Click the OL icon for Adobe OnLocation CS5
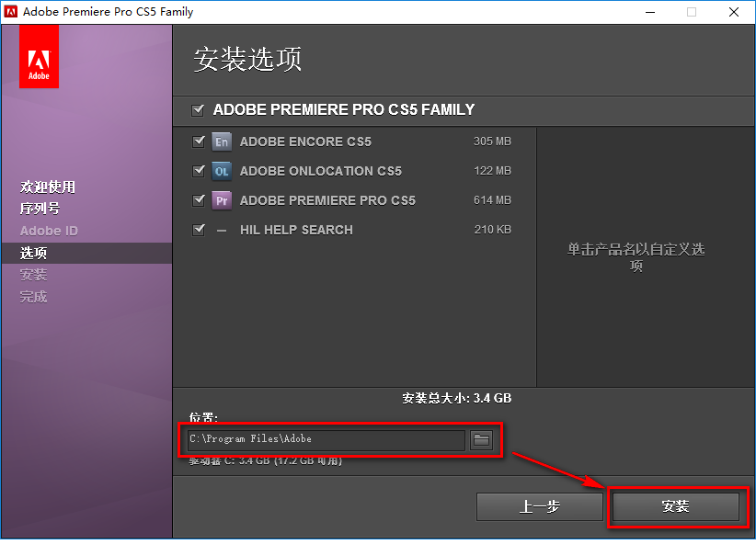 221,171
